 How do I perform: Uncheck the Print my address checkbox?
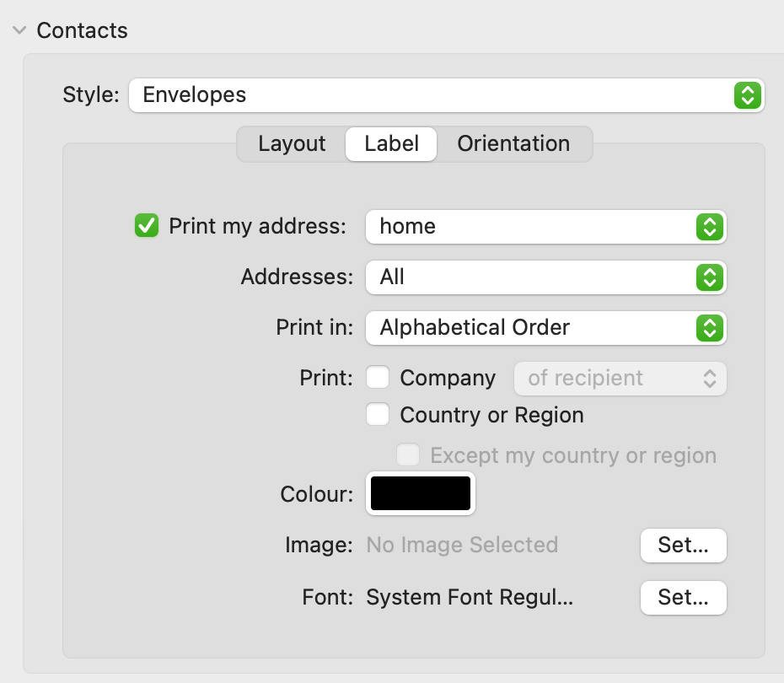[147, 225]
